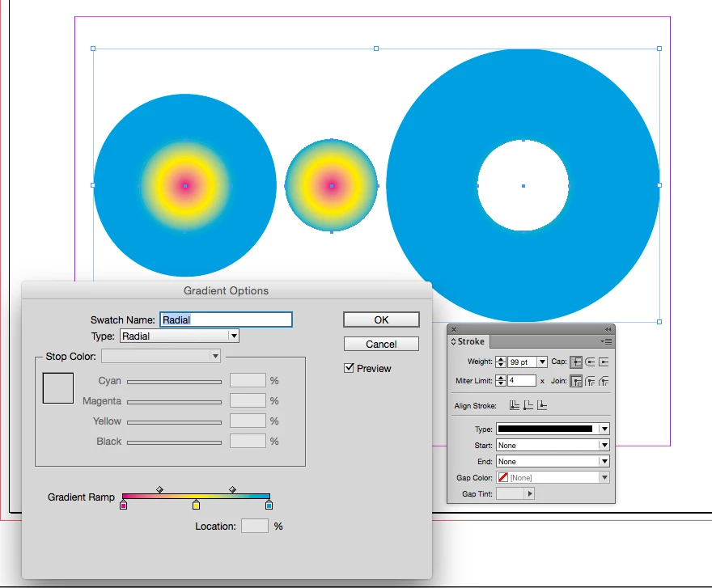Click the Miter Limit value field
712x588 pixels.
point(522,380)
